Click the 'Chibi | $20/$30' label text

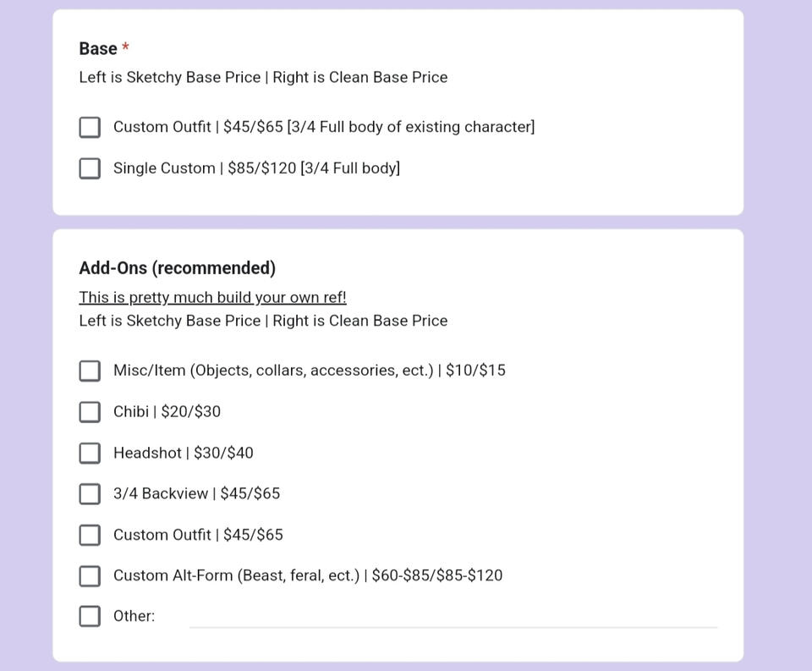coord(167,412)
